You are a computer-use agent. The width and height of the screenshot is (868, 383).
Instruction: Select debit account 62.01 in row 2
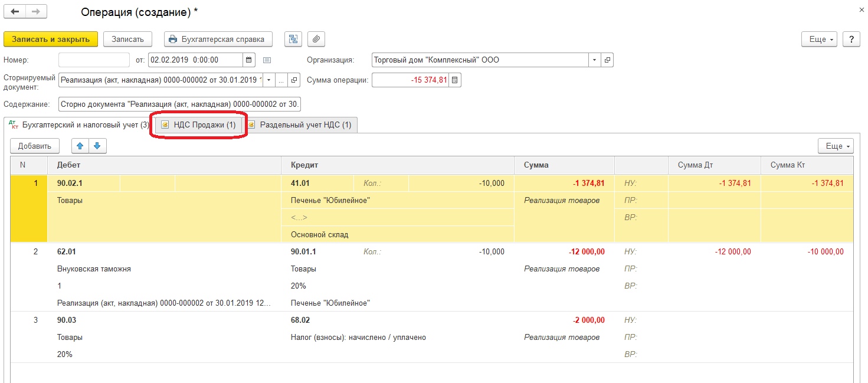click(x=67, y=252)
